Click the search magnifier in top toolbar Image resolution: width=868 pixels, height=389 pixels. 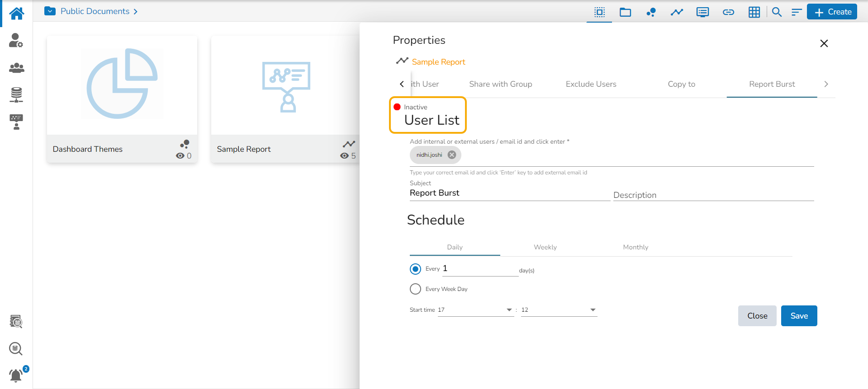[x=777, y=12]
